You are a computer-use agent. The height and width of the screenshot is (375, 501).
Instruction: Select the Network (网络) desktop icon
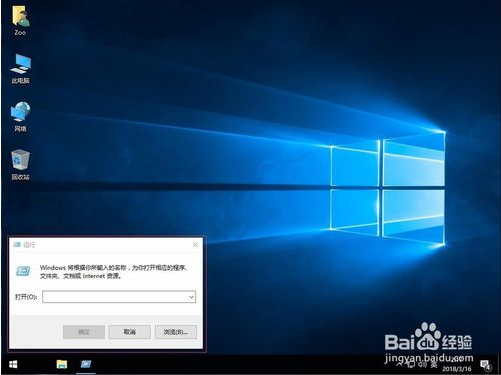[20, 117]
